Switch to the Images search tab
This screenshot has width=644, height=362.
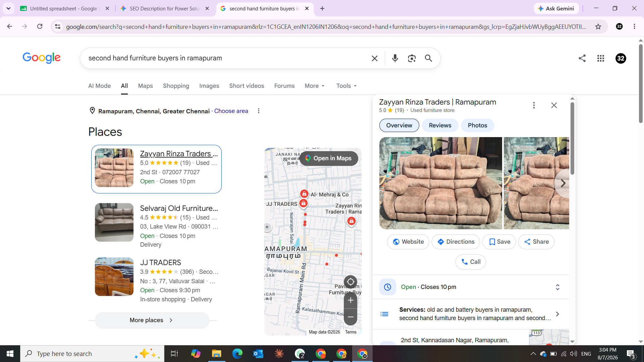coord(209,86)
